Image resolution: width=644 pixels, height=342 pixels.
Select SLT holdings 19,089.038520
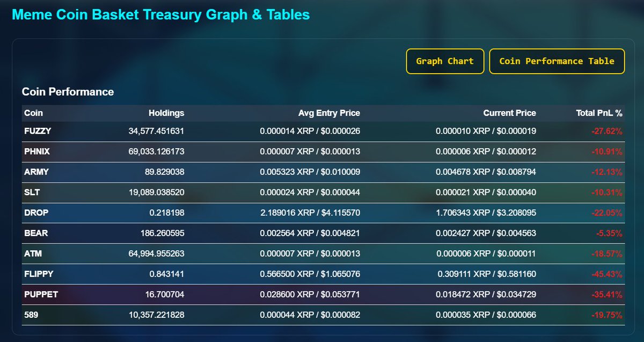(157, 192)
